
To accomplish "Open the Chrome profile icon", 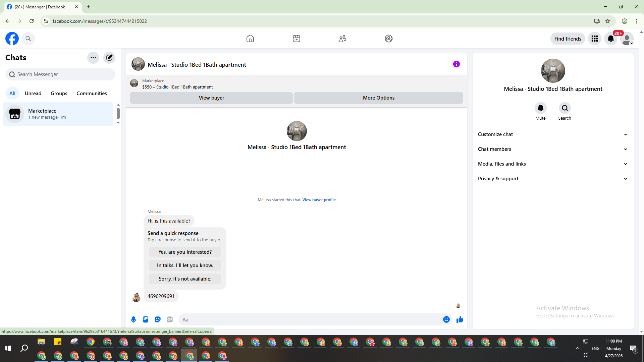I will click(x=625, y=21).
